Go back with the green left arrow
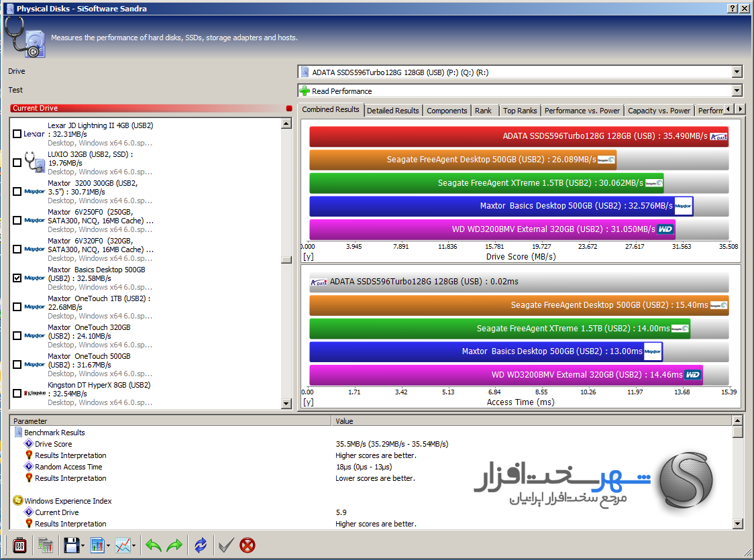754x560 pixels. [154, 545]
